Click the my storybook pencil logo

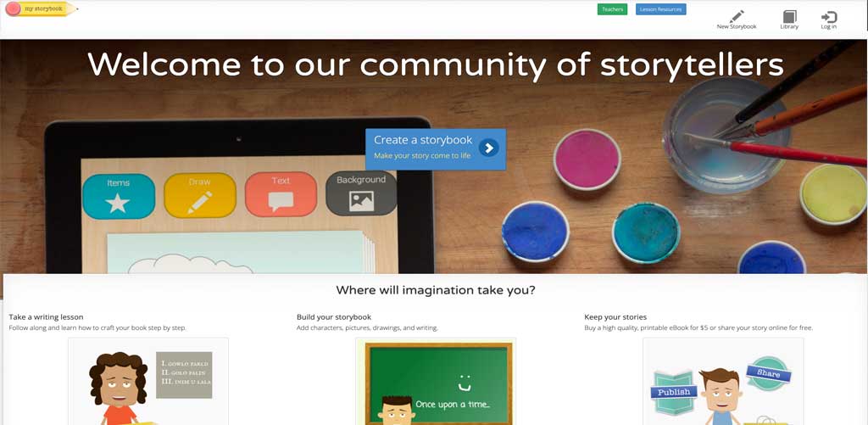tap(40, 8)
